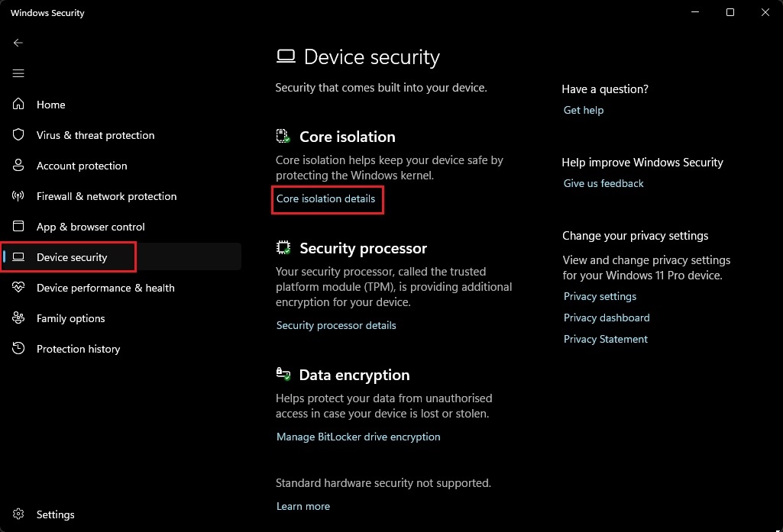Click Give us feedback link
The width and height of the screenshot is (783, 532).
[x=603, y=183]
